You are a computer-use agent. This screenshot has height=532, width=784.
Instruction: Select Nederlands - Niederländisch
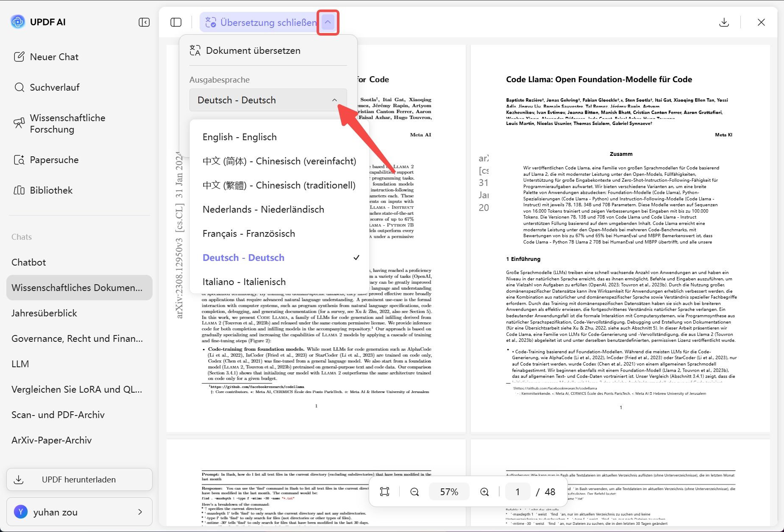(x=280, y=209)
